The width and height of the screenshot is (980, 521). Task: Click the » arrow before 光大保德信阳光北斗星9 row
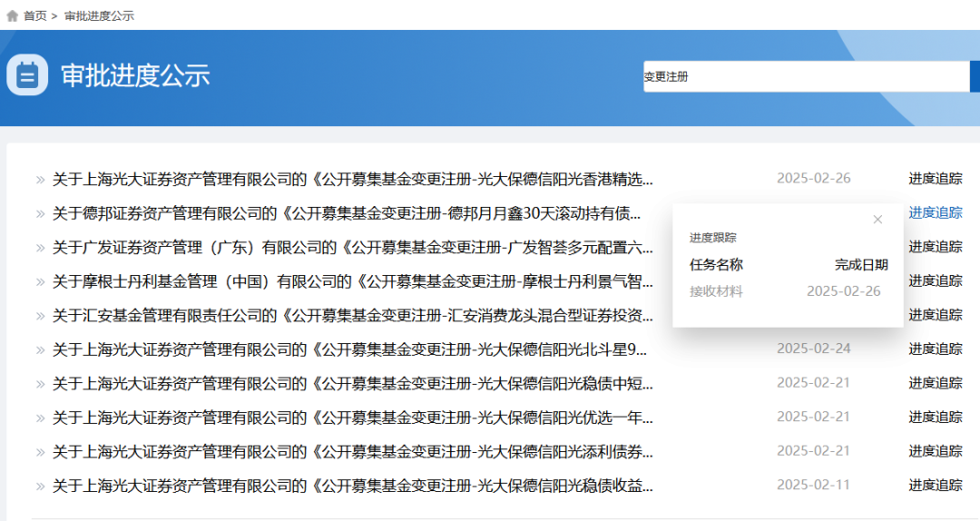pos(41,350)
